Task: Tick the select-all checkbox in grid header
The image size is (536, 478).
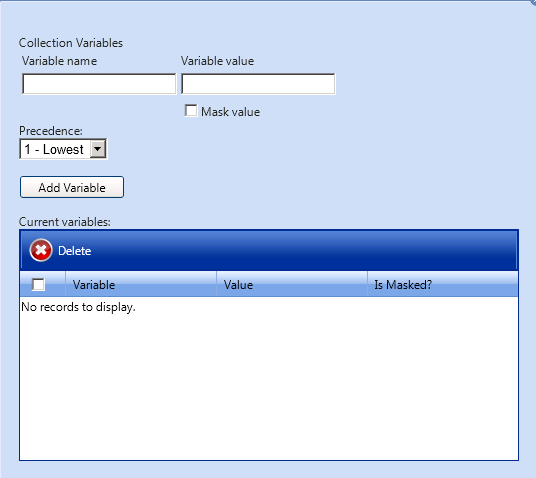Action: (38, 284)
